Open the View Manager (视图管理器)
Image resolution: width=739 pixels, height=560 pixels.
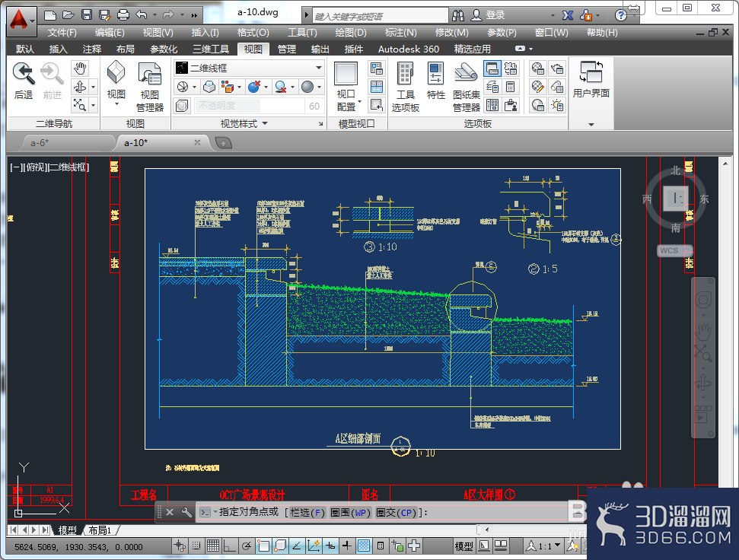coord(150,87)
